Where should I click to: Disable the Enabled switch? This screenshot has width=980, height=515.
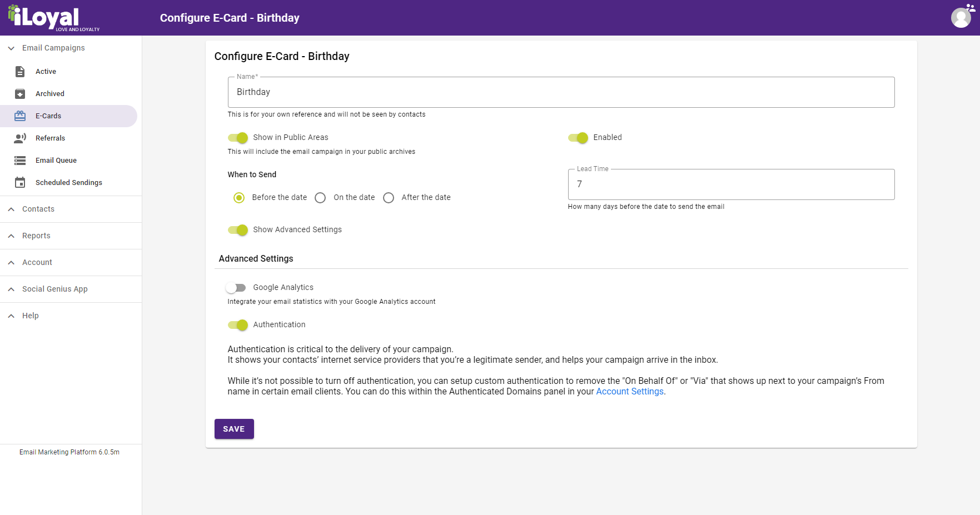(x=578, y=138)
